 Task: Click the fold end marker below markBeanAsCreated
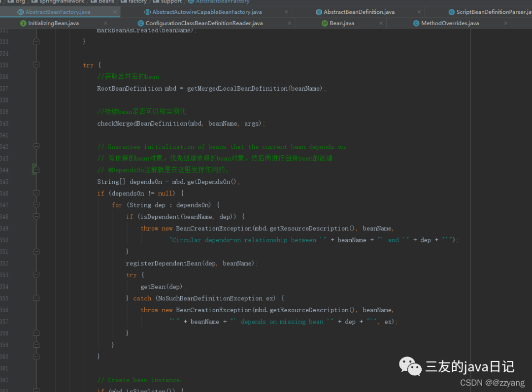[36, 41]
